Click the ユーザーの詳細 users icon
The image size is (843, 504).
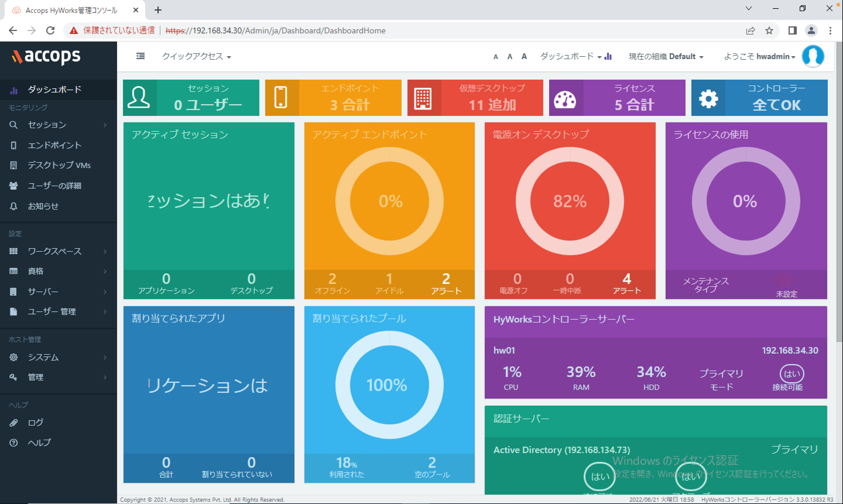coord(13,186)
